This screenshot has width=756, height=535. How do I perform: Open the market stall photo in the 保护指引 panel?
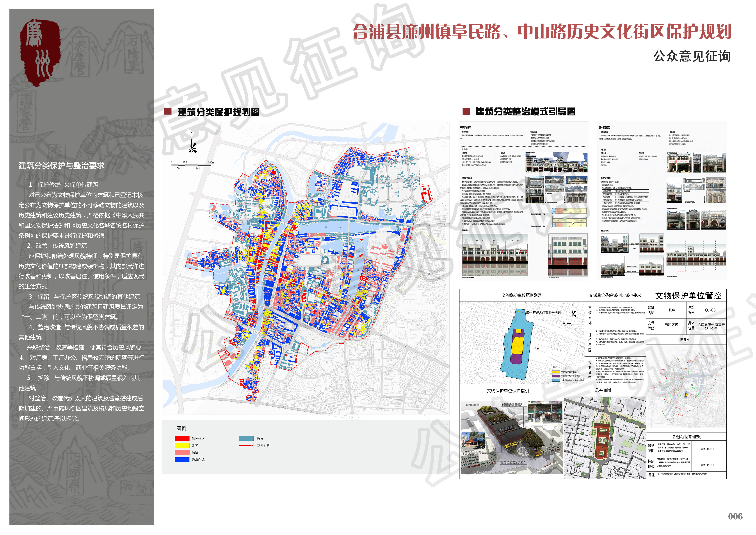tap(545, 412)
